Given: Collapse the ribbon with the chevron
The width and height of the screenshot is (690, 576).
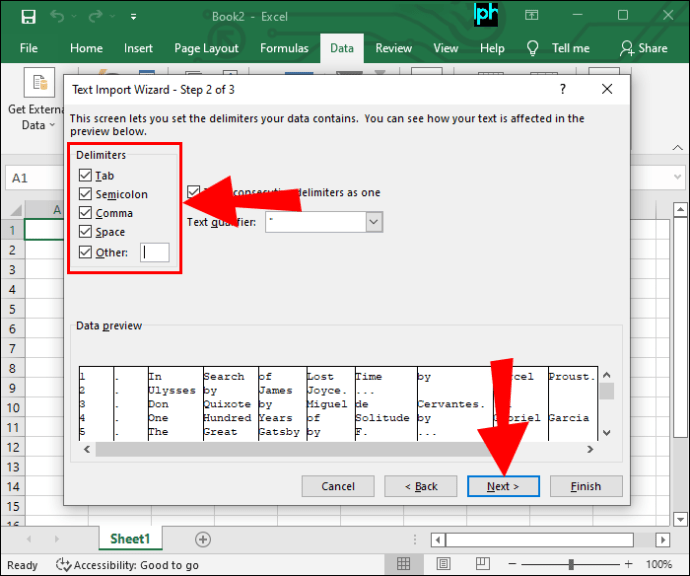Looking at the screenshot, I should (x=678, y=148).
